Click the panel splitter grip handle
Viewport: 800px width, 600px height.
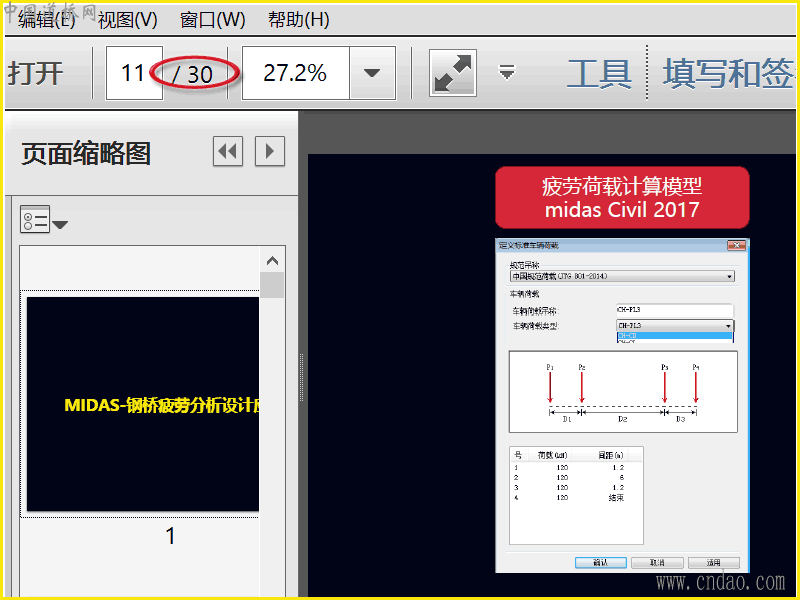(302, 378)
